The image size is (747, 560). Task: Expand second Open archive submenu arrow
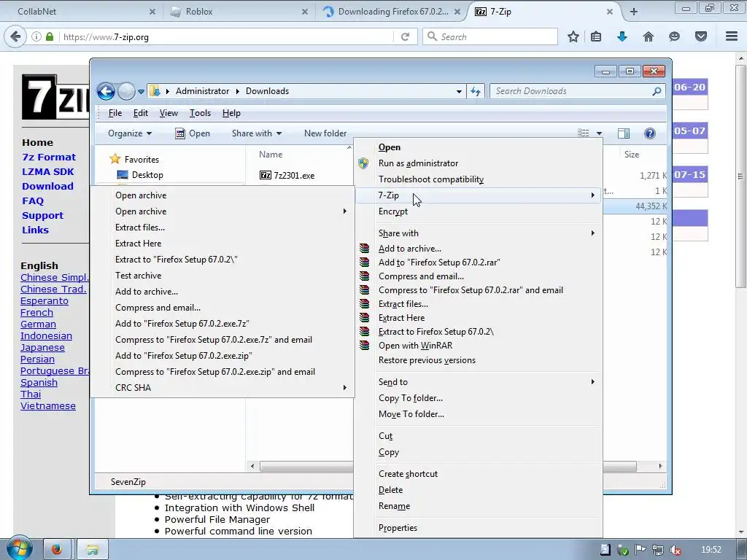coord(344,211)
